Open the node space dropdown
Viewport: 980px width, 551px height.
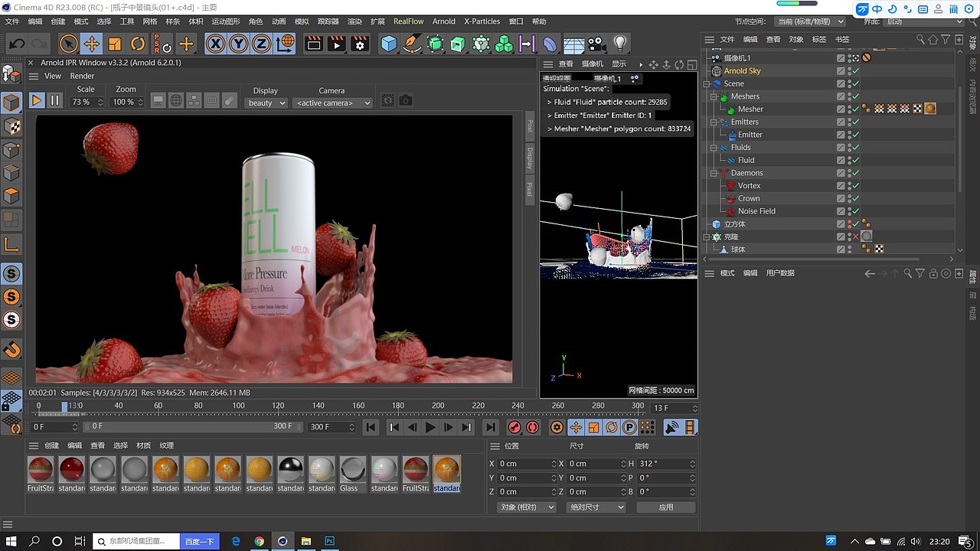[809, 21]
